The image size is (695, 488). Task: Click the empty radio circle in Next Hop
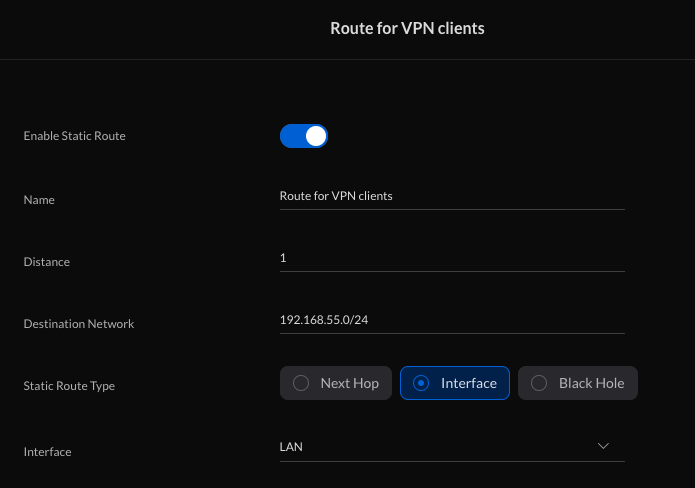coord(301,383)
